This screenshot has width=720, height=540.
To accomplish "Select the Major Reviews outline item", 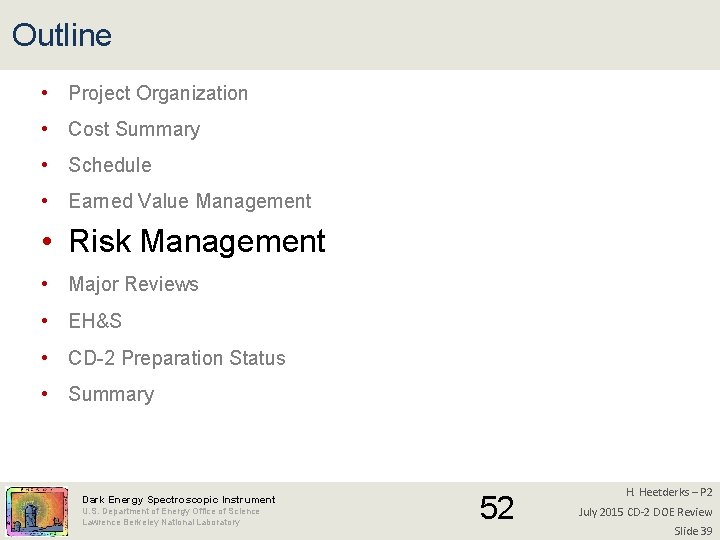I will pyautogui.click(x=133, y=284).
